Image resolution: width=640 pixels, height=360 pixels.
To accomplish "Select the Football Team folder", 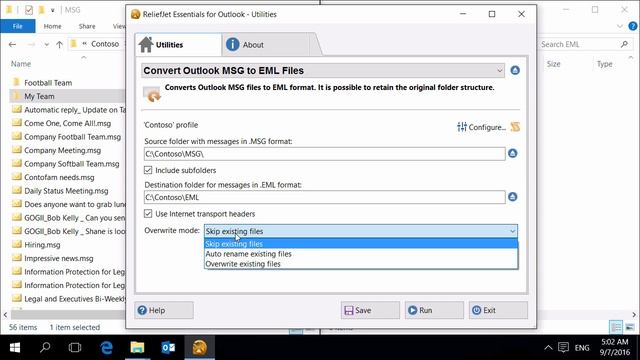I will point(48,82).
